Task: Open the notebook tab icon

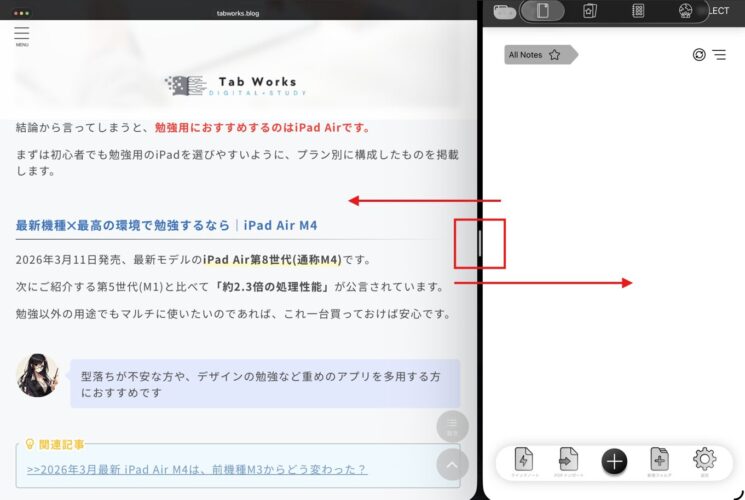Action: pos(638,11)
